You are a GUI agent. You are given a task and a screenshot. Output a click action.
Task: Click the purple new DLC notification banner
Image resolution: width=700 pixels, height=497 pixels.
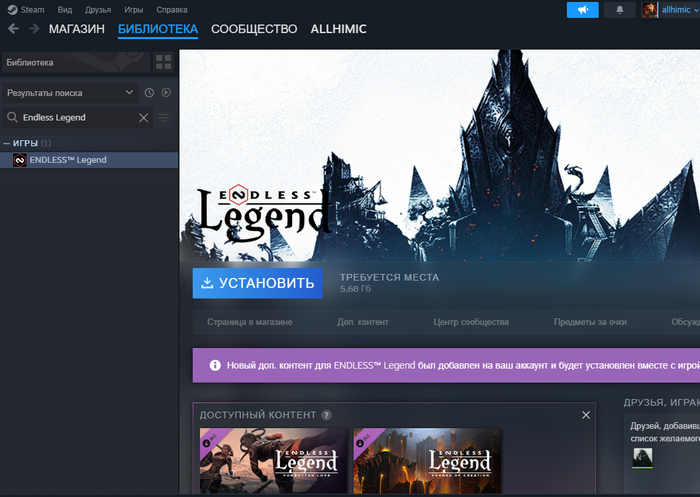(446, 365)
